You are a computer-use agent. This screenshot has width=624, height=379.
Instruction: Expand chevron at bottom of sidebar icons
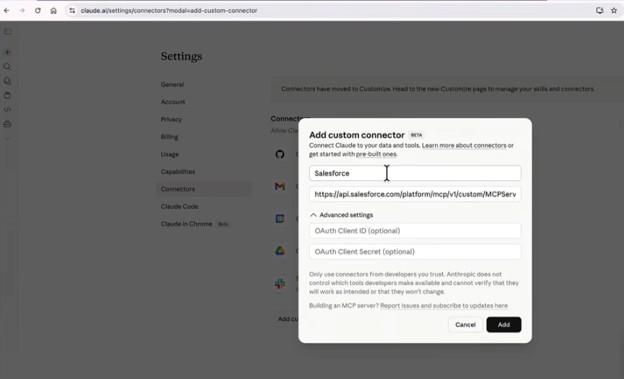coord(7,139)
